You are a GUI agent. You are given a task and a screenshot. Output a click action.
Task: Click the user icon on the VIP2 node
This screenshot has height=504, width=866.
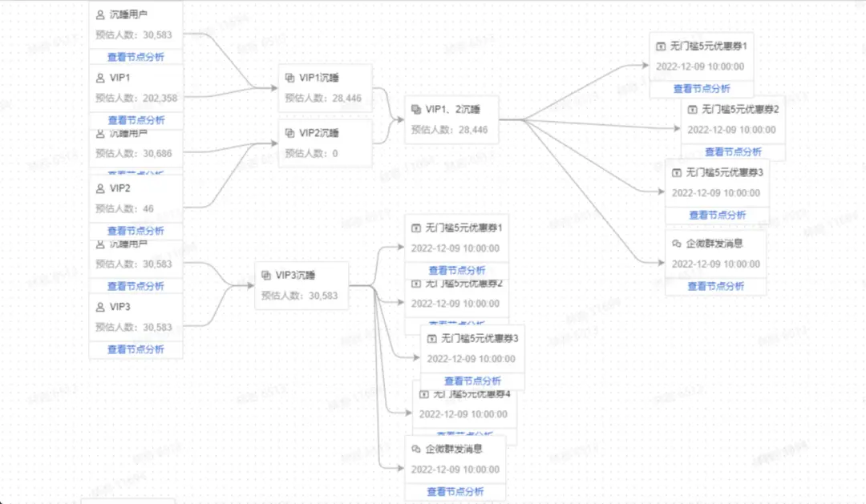100,188
